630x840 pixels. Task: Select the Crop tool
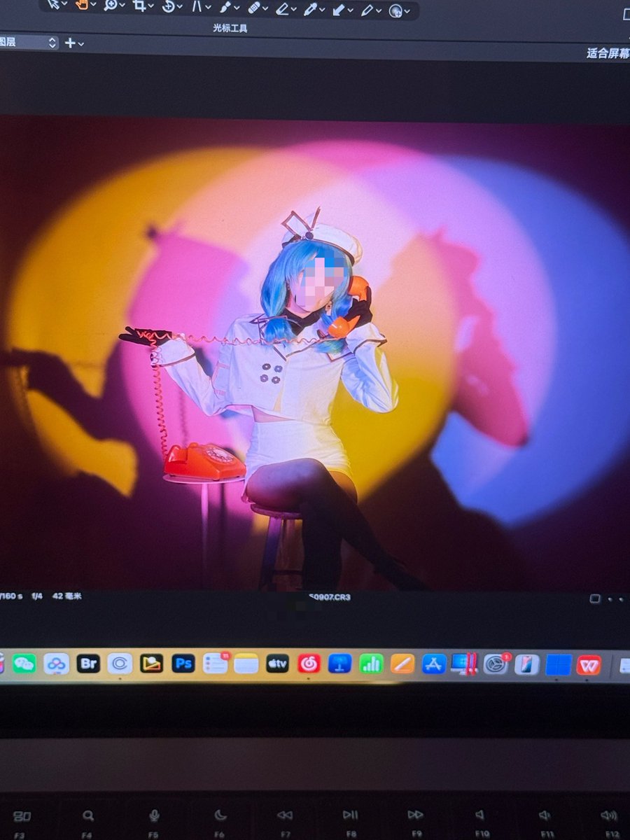coord(139,6)
